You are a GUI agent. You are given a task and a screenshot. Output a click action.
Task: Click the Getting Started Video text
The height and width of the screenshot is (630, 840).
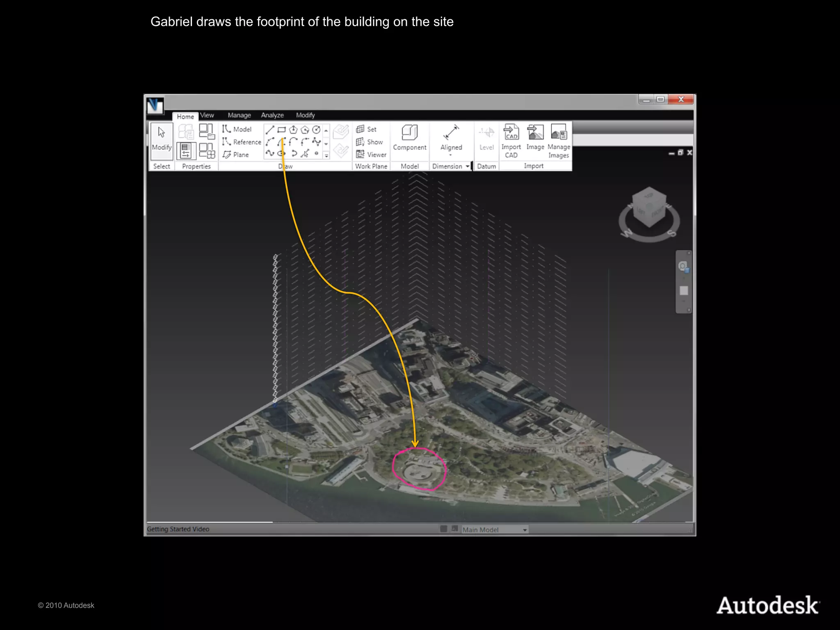point(178,529)
